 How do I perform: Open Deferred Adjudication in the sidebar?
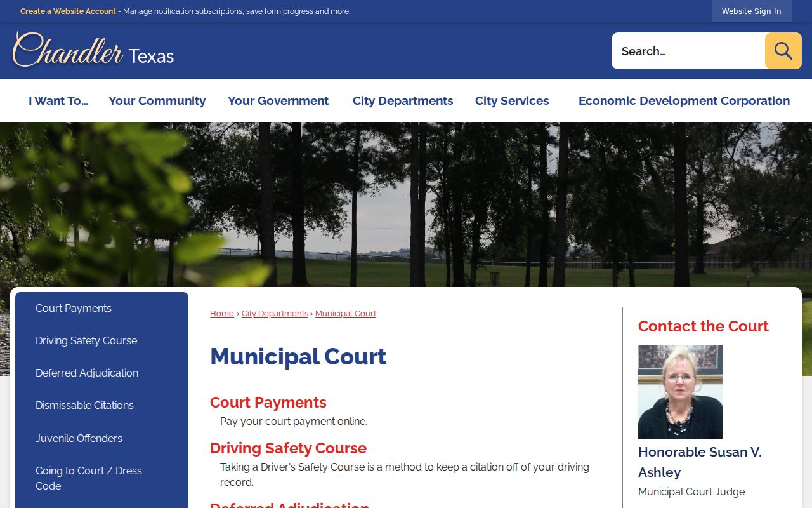click(x=101, y=373)
